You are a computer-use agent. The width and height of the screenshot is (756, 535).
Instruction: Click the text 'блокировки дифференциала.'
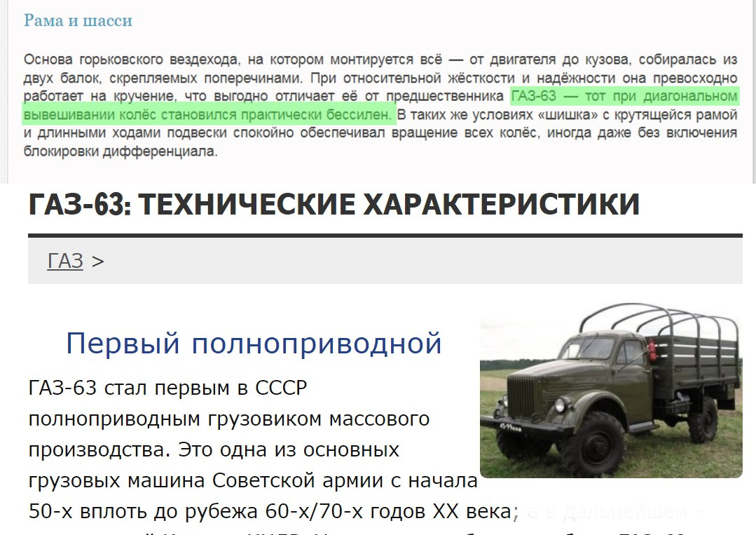pos(121,151)
